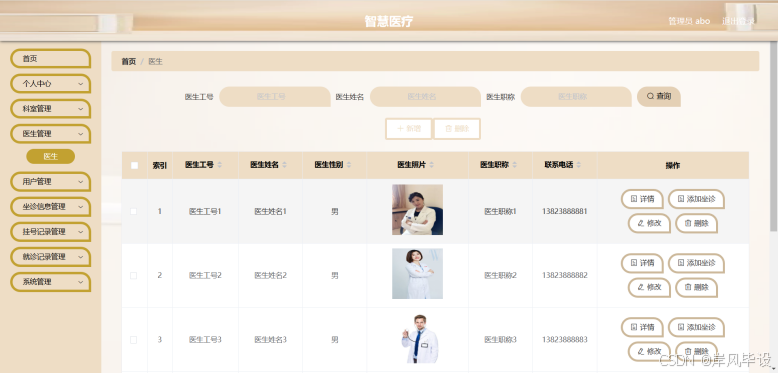Expand the 系统管理 sidebar menu
The height and width of the screenshot is (374, 778).
(x=51, y=282)
